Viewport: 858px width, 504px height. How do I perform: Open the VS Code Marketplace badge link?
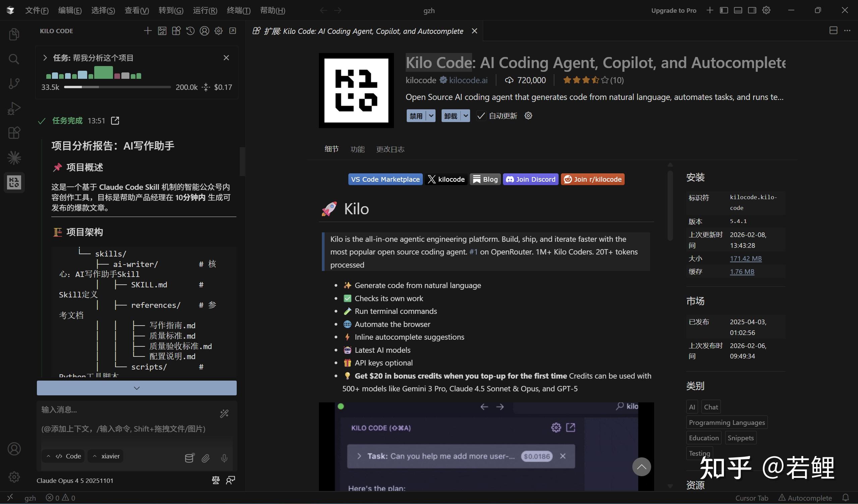tap(386, 179)
